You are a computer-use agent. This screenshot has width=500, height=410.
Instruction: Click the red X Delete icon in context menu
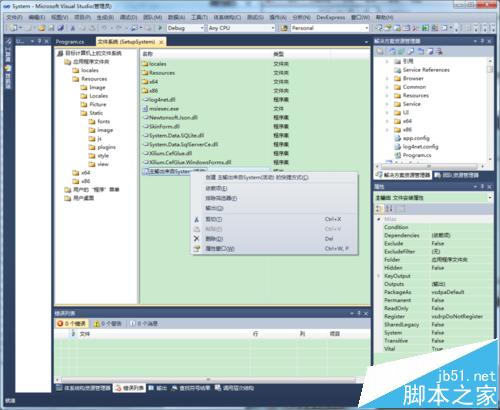[x=197, y=239]
